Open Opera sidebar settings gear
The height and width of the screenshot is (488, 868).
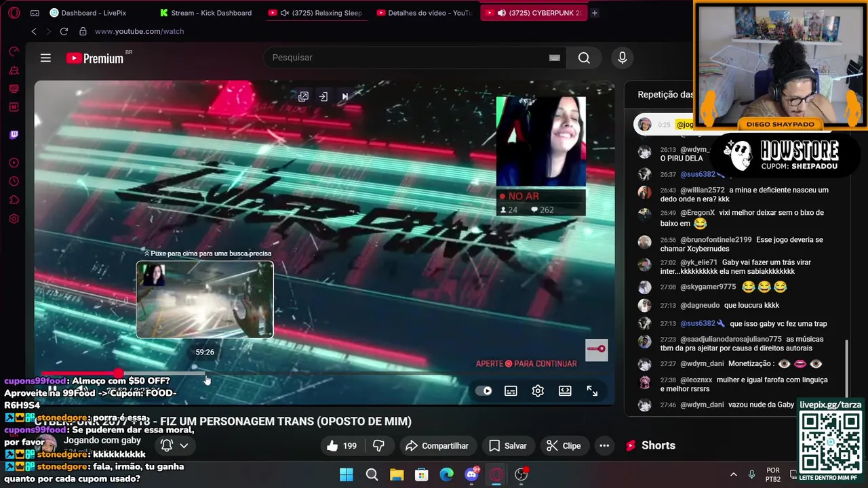[14, 219]
